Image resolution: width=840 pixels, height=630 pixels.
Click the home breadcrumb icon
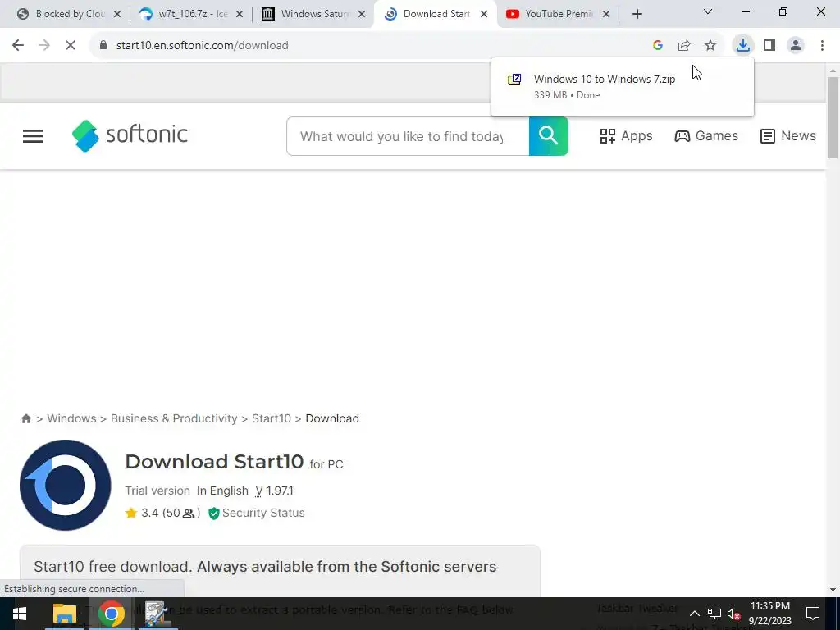25,418
